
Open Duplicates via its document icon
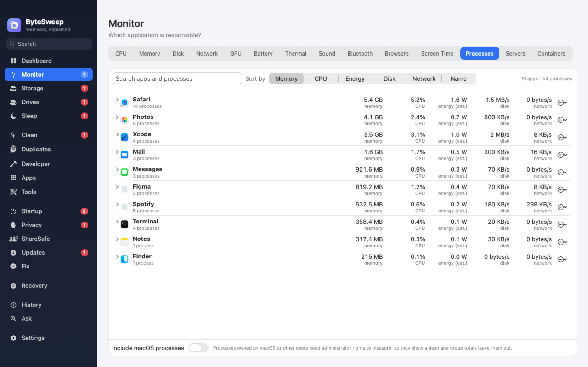click(x=13, y=149)
